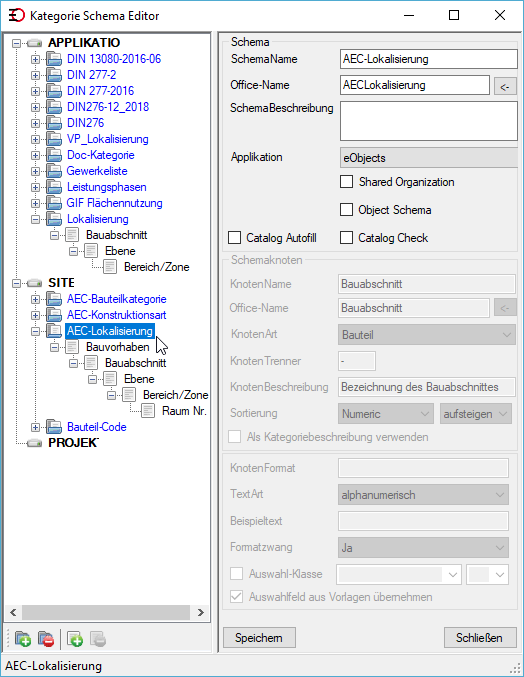Click the Doc-Kategorie folder icon
This screenshot has height=677, width=524.
point(54,155)
